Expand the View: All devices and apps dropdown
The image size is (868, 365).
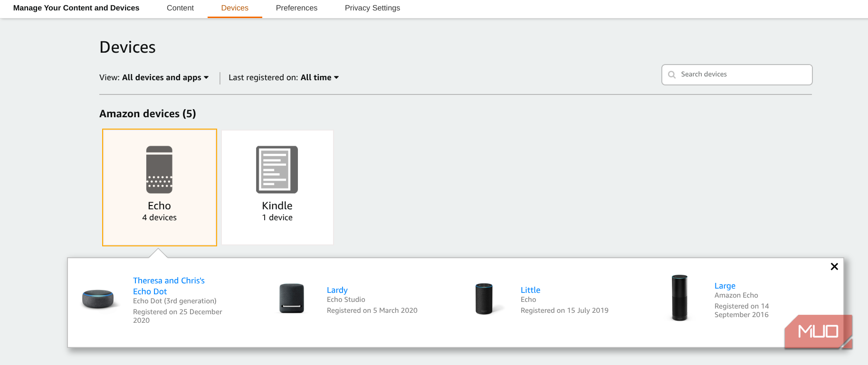point(165,77)
